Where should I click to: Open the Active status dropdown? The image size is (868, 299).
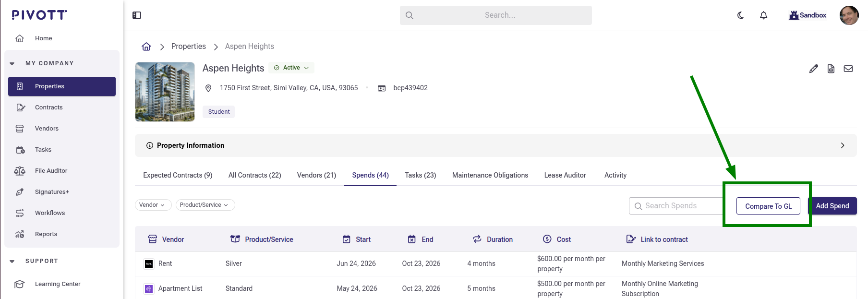click(291, 68)
